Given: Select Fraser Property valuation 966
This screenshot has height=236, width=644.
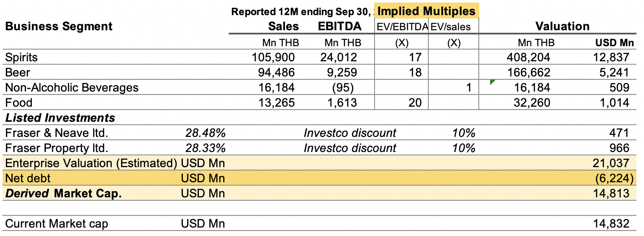Looking at the screenshot, I should pos(619,148).
